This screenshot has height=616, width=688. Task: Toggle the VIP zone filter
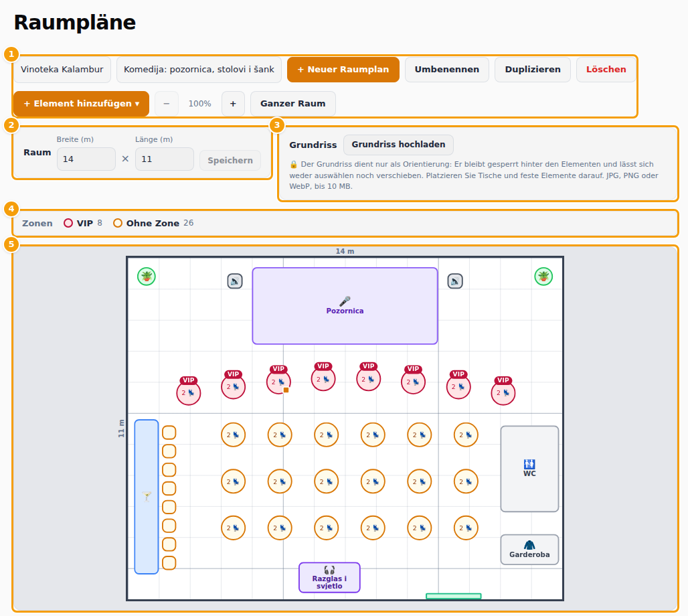83,223
